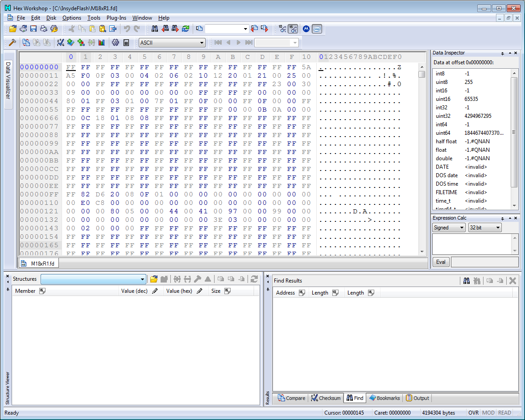Click the hammer tool icon
This screenshot has height=420, width=525.
pyautogui.click(x=12, y=42)
